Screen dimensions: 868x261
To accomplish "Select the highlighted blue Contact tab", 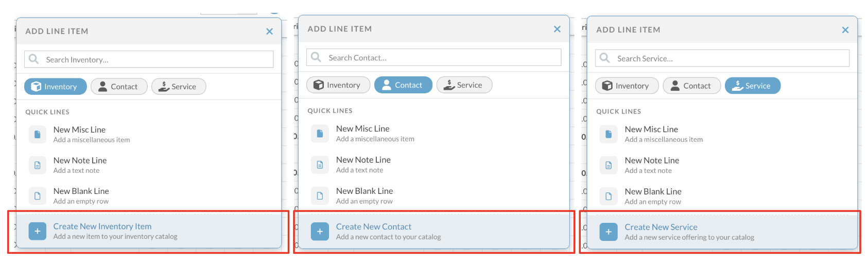I will tap(403, 85).
